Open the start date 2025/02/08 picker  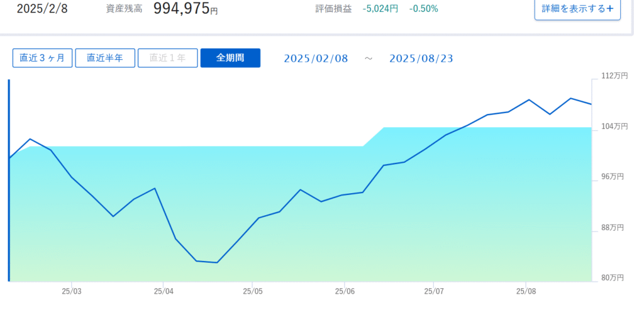point(316,58)
